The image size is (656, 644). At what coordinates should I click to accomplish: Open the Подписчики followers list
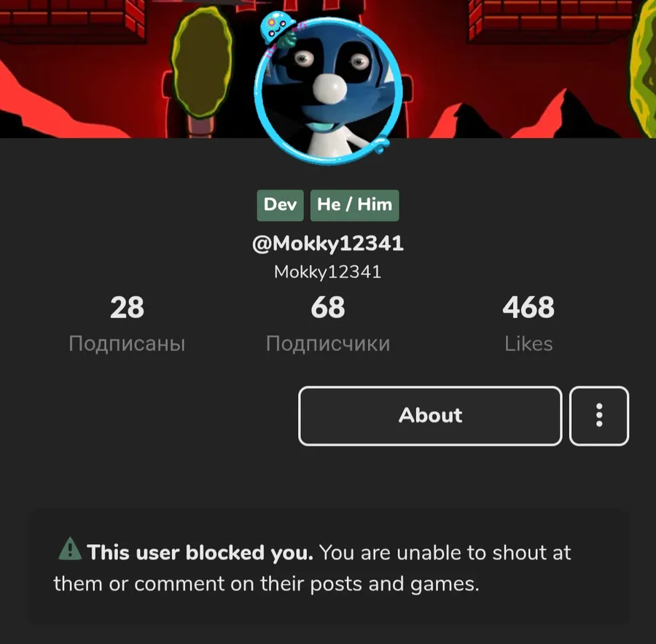point(328,344)
